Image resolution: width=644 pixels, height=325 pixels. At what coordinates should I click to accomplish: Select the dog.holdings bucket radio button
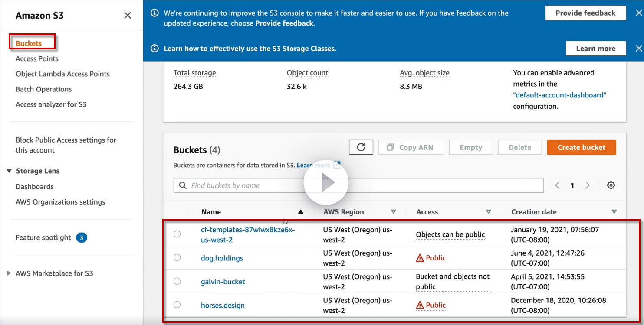(177, 258)
